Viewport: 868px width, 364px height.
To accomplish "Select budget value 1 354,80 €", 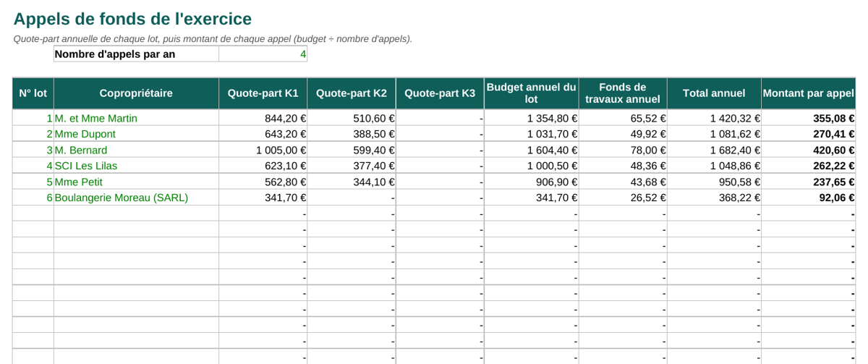I will [x=532, y=118].
